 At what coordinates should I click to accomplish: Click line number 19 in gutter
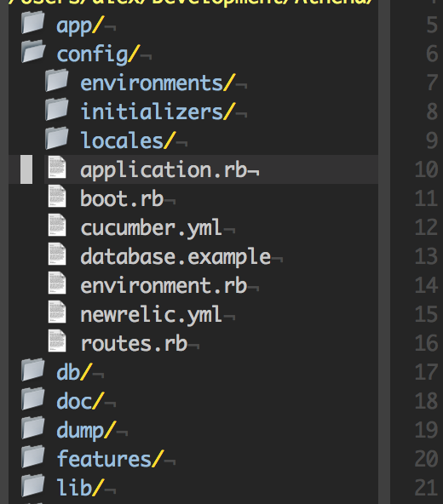pos(426,430)
